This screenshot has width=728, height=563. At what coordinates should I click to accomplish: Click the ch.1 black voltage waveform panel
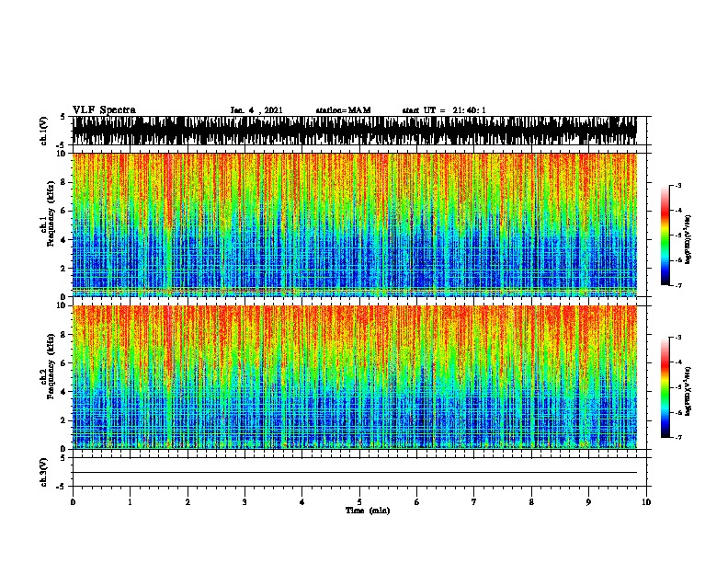(355, 131)
